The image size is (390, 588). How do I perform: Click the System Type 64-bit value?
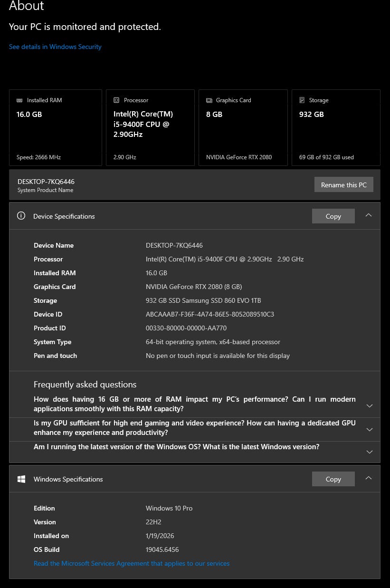coord(213,342)
